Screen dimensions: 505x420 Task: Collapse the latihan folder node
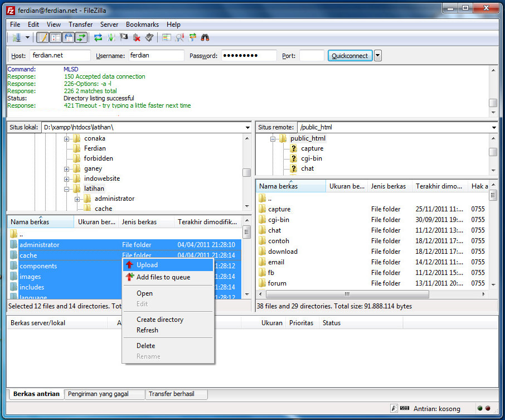coord(66,189)
